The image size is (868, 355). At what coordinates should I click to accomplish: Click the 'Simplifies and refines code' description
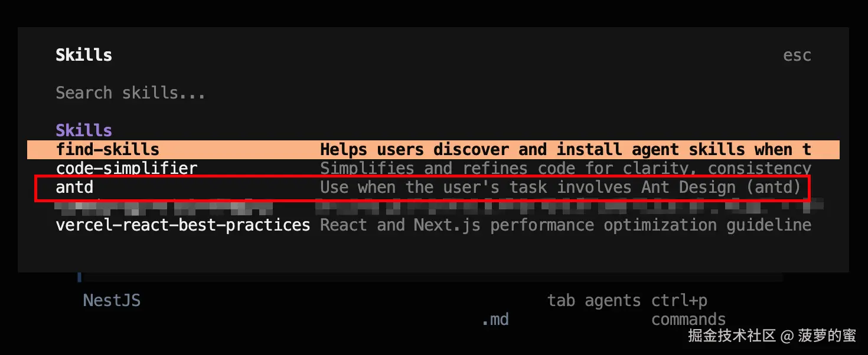[565, 169]
